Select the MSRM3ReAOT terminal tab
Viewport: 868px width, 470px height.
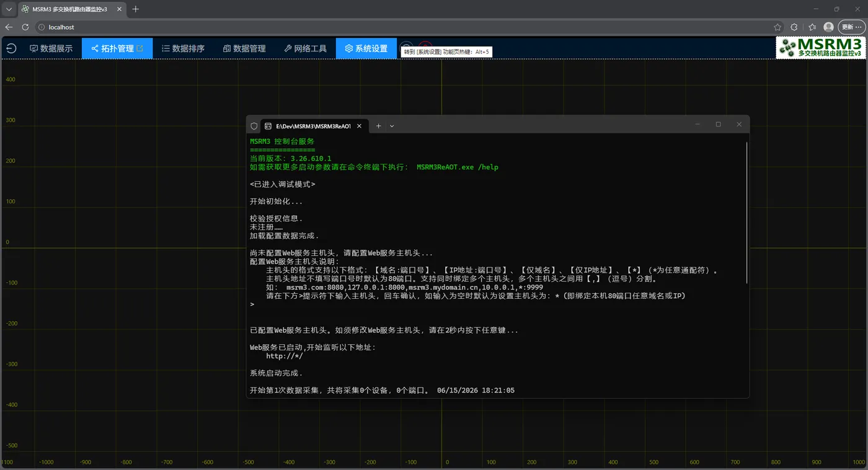(x=314, y=126)
